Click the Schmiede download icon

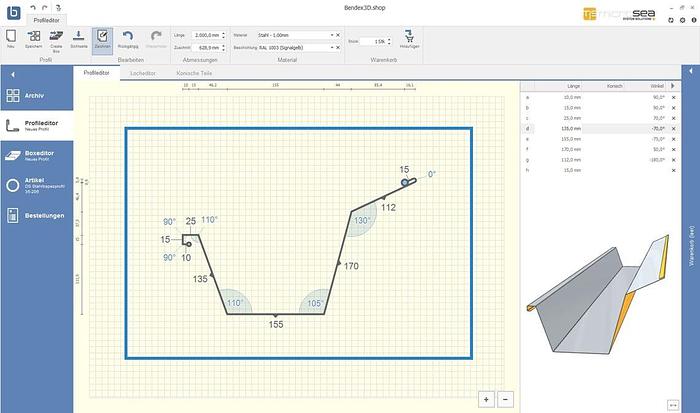point(79,38)
